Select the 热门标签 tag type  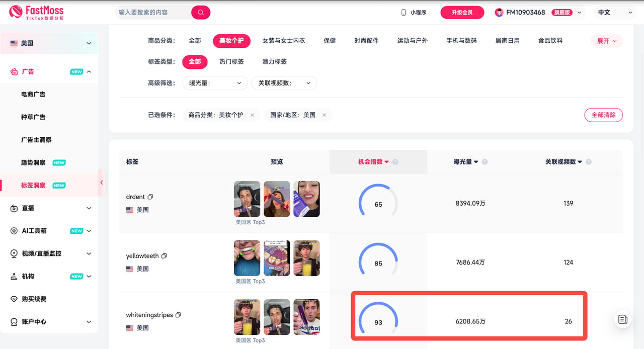point(231,61)
